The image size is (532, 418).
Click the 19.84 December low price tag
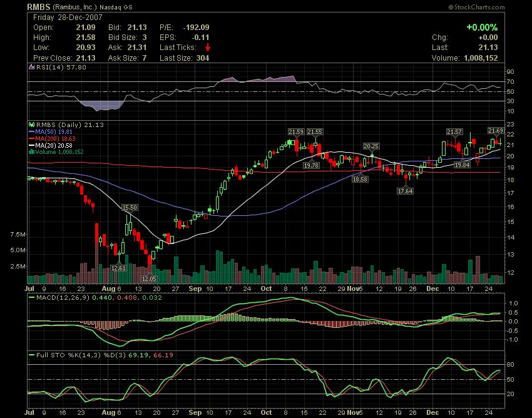click(x=462, y=165)
